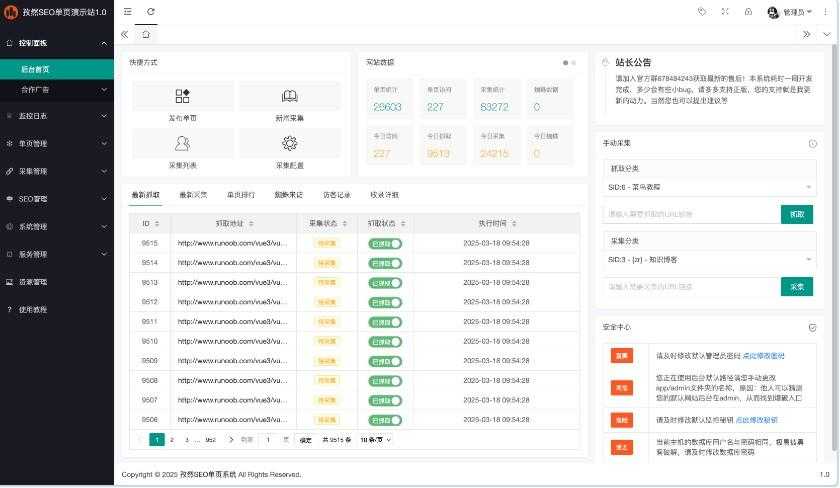Click the refresh icon in top bar
Viewport: 840px width, 488px height.
tap(151, 11)
